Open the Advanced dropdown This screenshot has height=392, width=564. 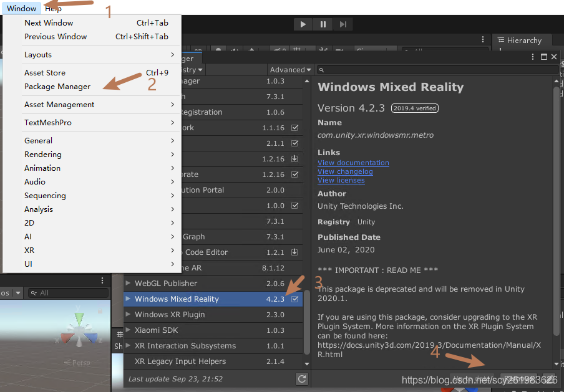tap(290, 70)
